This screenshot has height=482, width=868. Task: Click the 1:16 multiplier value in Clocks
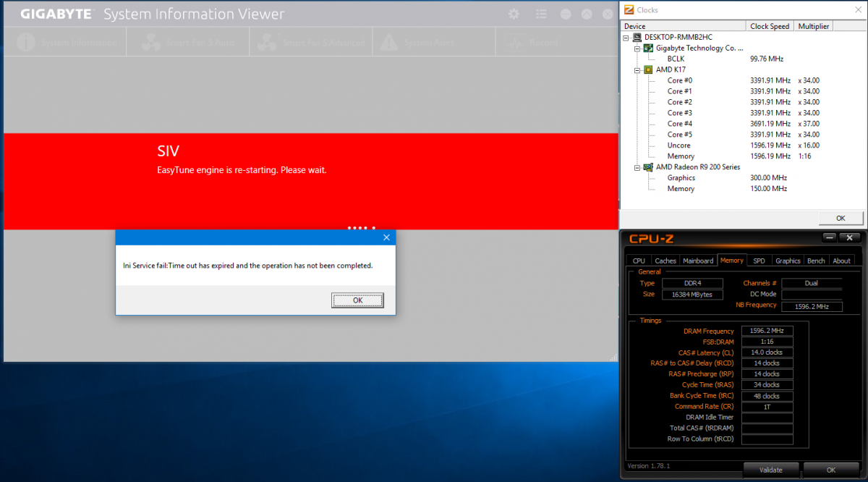coord(805,156)
